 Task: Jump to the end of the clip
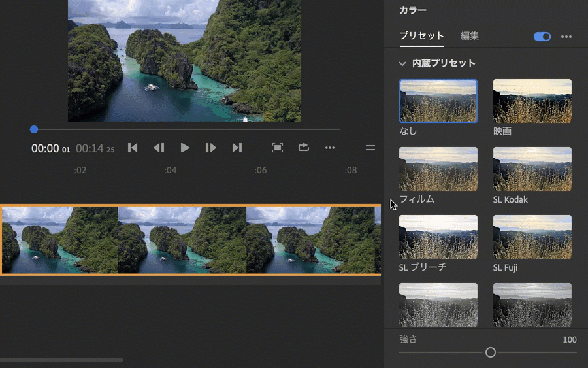click(x=237, y=148)
